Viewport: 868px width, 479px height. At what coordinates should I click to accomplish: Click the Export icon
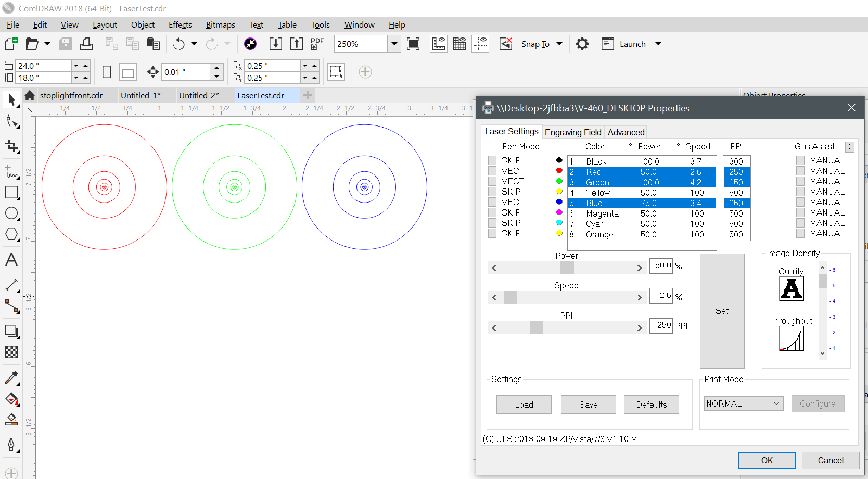pyautogui.click(x=297, y=44)
